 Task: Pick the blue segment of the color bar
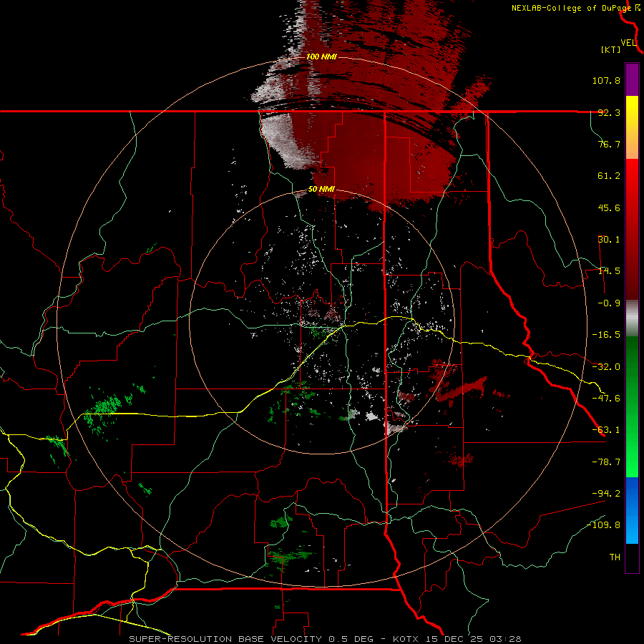coord(632,510)
